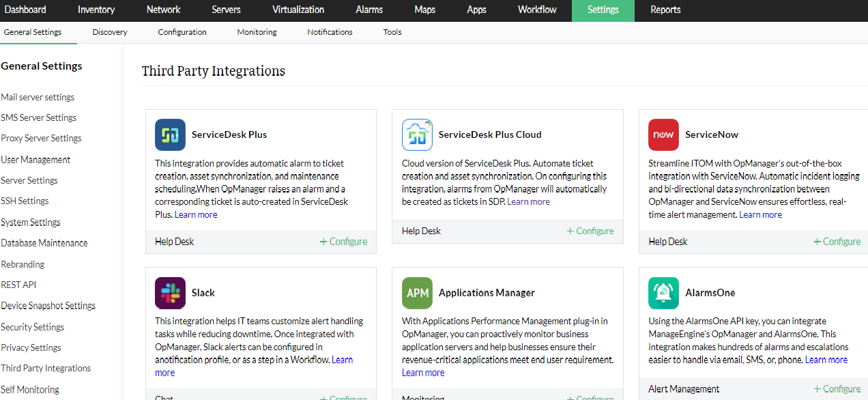This screenshot has width=868, height=400.
Task: Click the ServiceDesk Plus Cloud icon
Action: coord(417,134)
